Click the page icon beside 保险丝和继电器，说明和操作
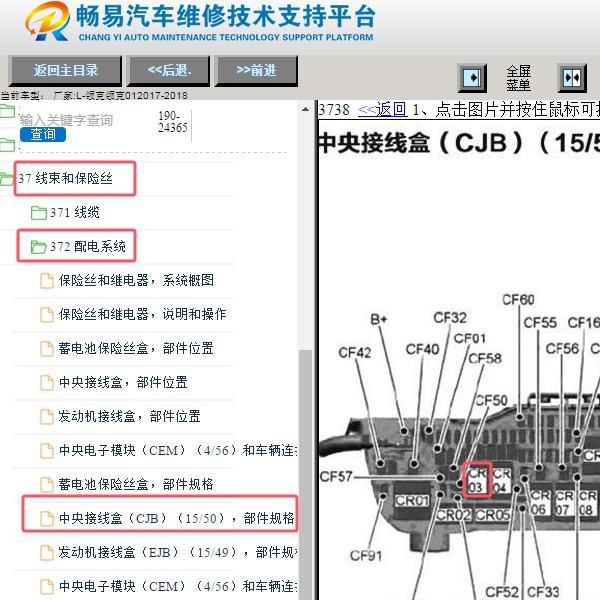Screen dimensions: 600x600 pyautogui.click(x=47, y=315)
